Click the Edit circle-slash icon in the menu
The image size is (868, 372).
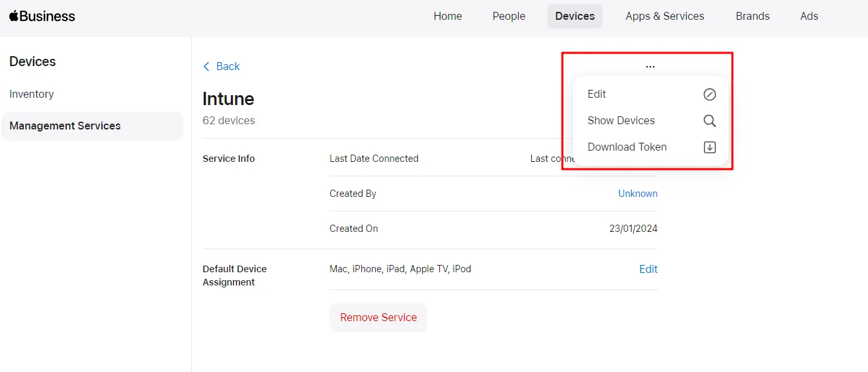709,94
